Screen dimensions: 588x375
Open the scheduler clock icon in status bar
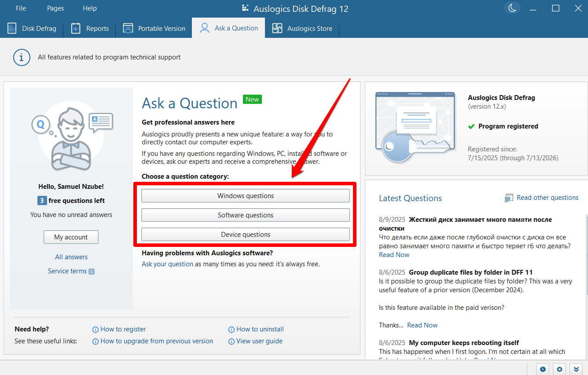tap(543, 369)
